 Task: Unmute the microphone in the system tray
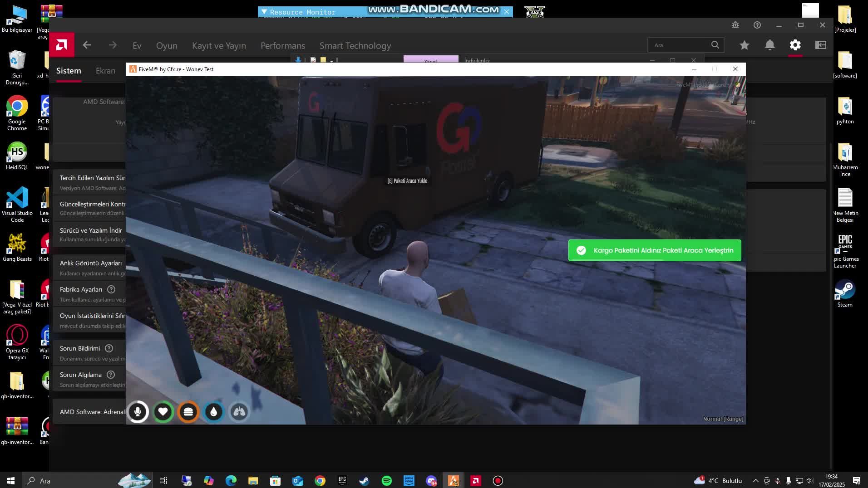tap(777, 481)
